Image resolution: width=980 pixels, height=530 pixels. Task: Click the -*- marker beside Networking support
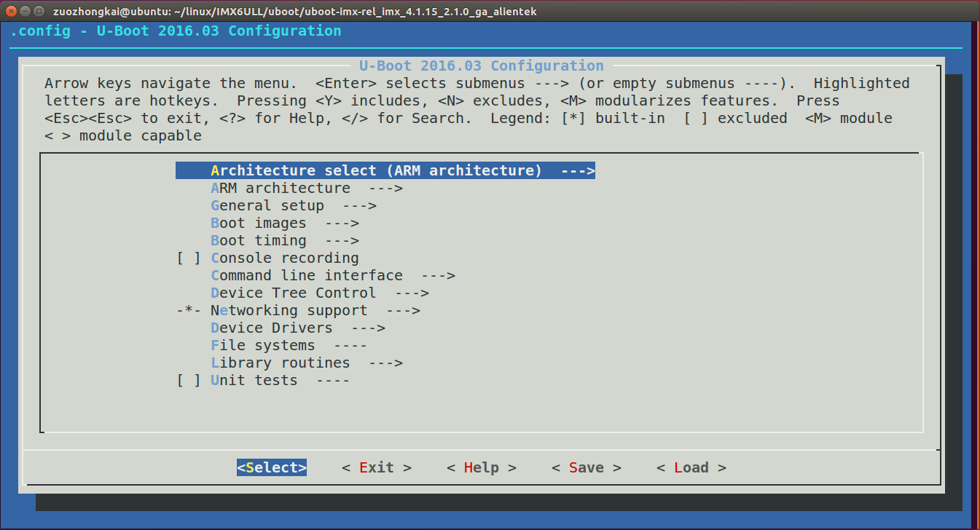pos(189,310)
